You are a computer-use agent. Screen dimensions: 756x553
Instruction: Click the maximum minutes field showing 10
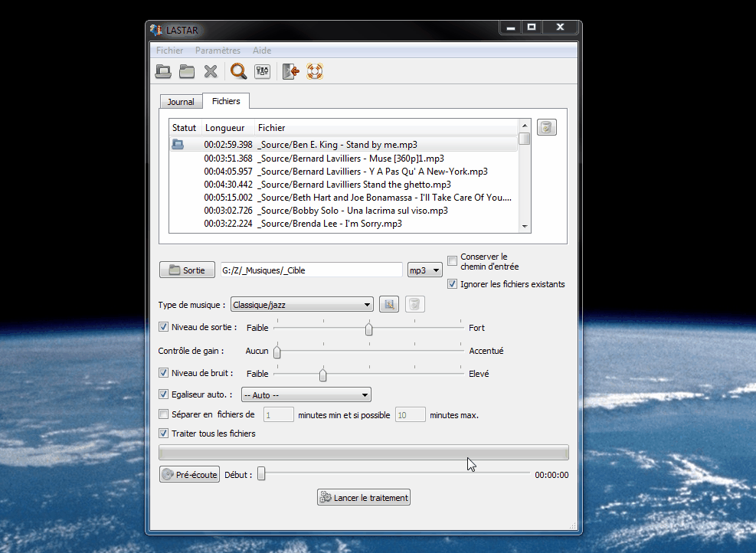pyautogui.click(x=411, y=414)
